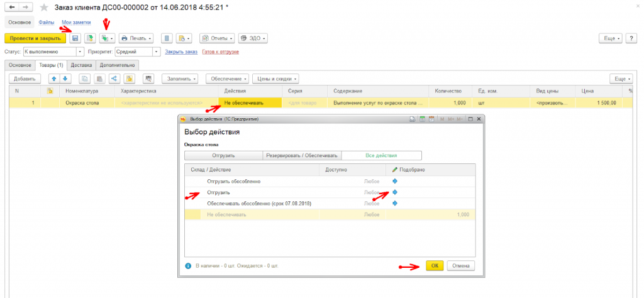644x298 pixels.
Task: Switch to the Доставка tab
Action: click(82, 65)
